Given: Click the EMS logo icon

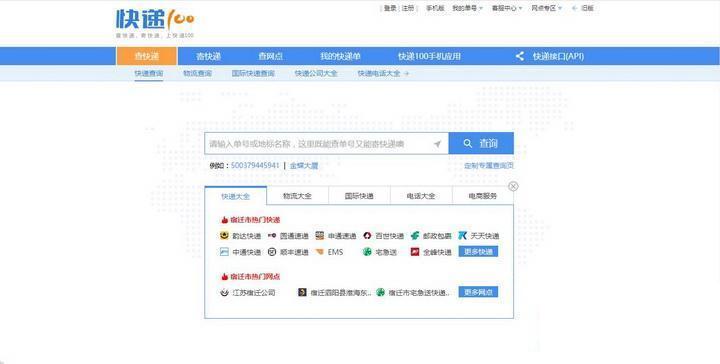Looking at the screenshot, I should [x=320, y=252].
